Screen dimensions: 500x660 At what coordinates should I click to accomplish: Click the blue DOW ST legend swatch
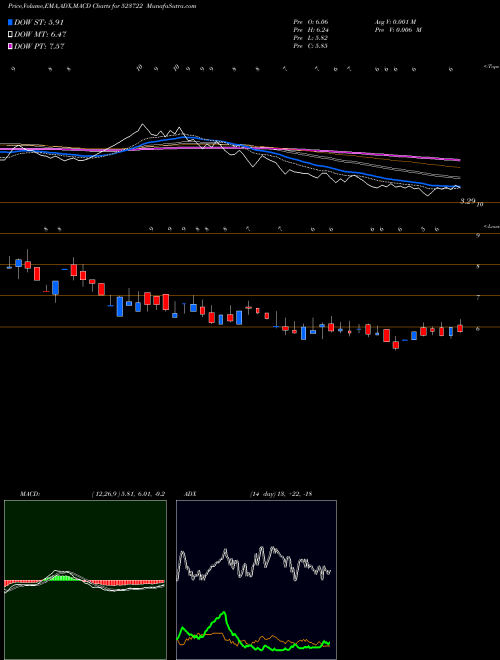click(10, 22)
